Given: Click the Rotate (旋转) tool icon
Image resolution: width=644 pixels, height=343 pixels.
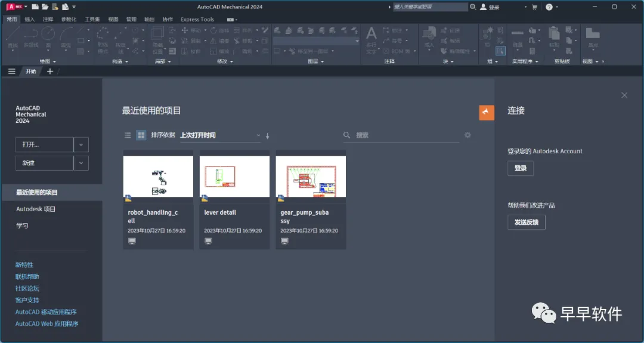Looking at the screenshot, I should click(x=213, y=30).
